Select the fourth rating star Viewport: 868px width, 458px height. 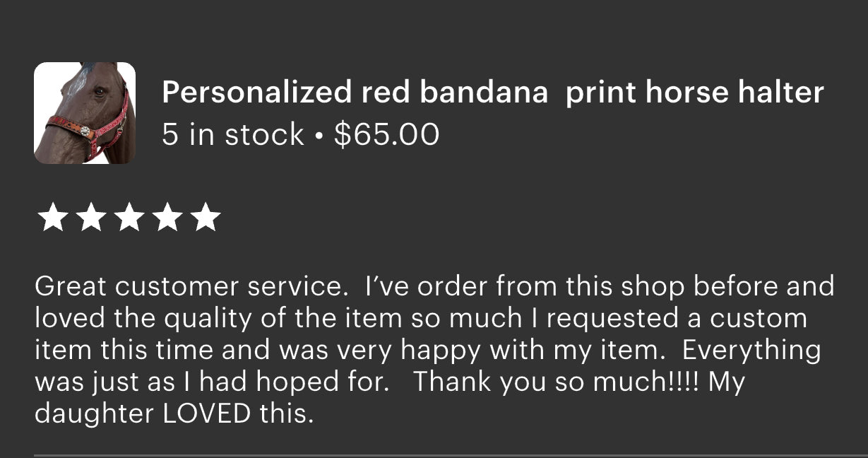(x=167, y=217)
